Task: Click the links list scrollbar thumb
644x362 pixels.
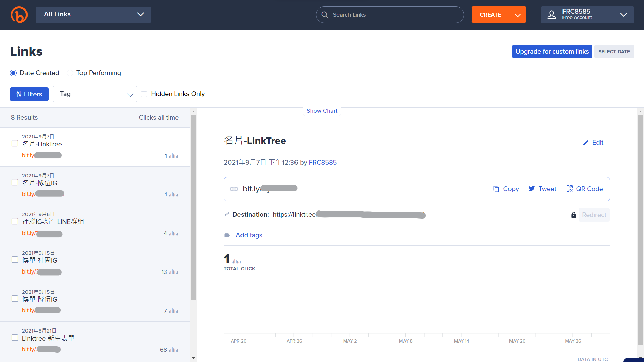Action: [x=193, y=207]
